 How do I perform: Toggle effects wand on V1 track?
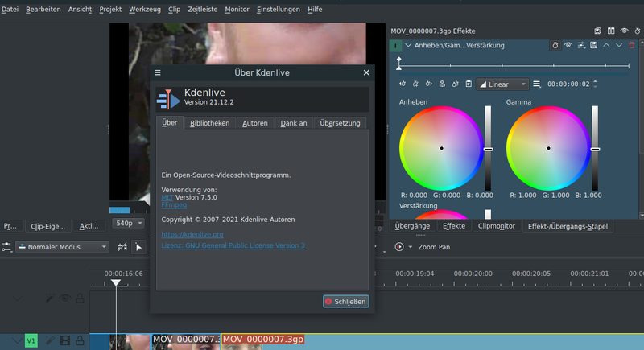[50, 340]
